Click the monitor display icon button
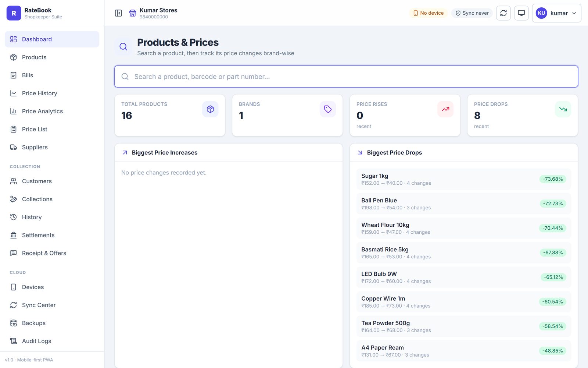 click(521, 13)
